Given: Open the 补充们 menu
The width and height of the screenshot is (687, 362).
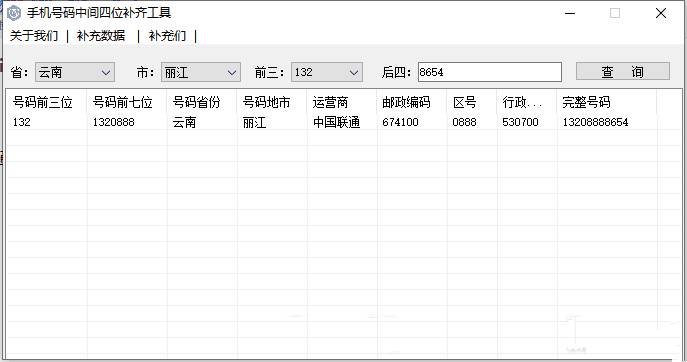Looking at the screenshot, I should tap(167, 36).
